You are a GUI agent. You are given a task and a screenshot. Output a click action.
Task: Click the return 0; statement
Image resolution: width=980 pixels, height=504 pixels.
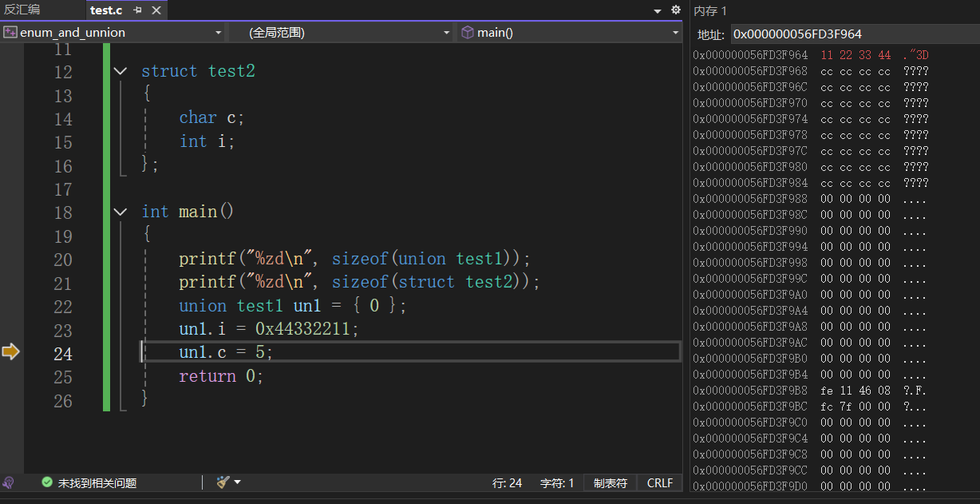pos(221,376)
